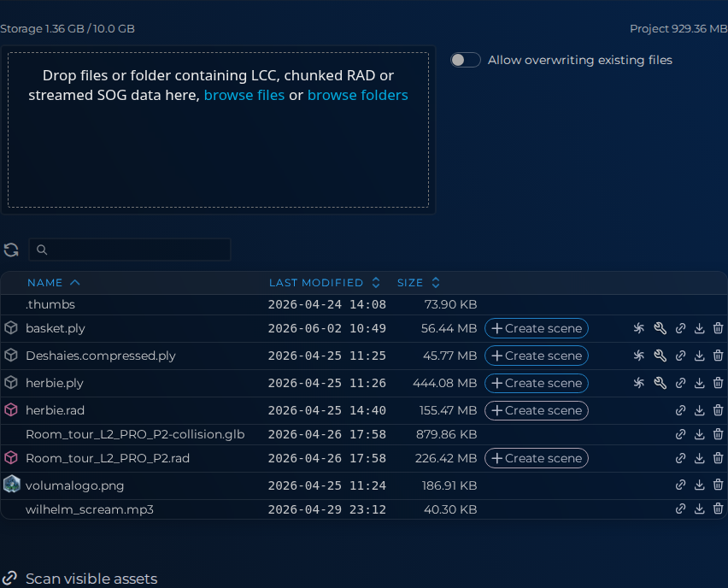Open the volumalogo.png thumbnail
The width and height of the screenshot is (728, 588).
tap(12, 484)
